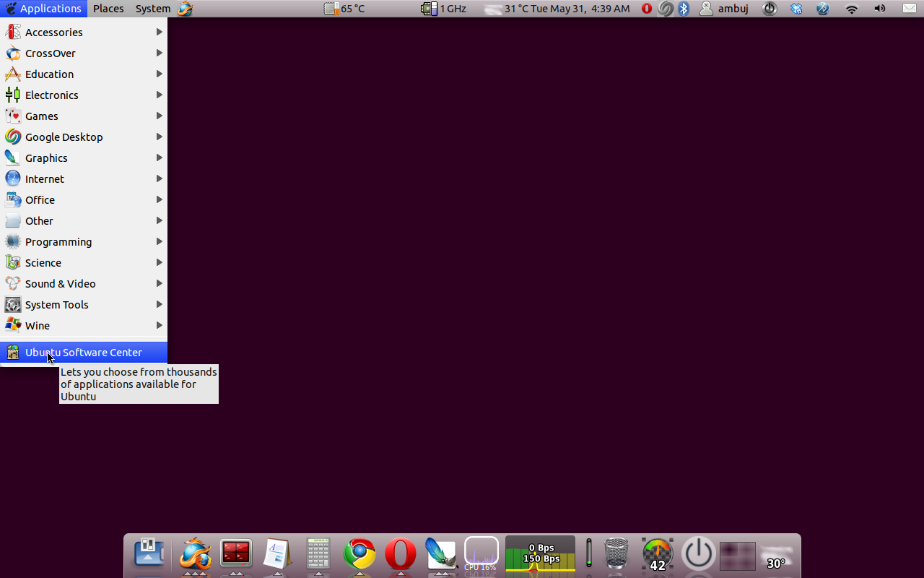Mute the volume using the speaker icon
This screenshot has height=578, width=924.
[x=879, y=9]
